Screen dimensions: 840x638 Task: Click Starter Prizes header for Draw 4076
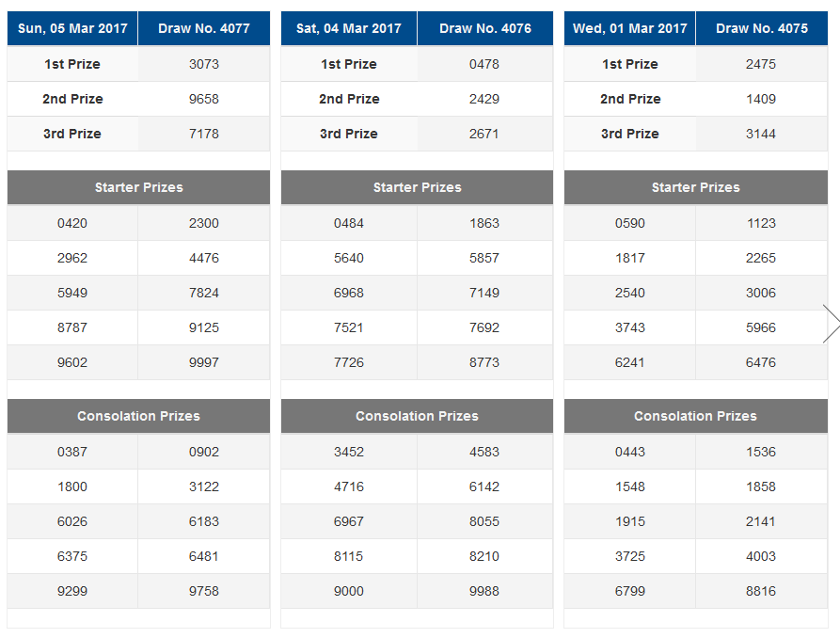pyautogui.click(x=417, y=187)
